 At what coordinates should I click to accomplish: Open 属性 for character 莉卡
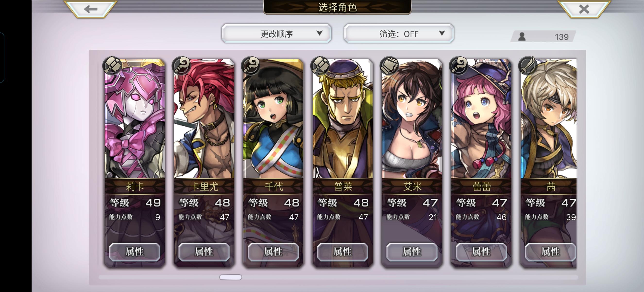pos(135,252)
